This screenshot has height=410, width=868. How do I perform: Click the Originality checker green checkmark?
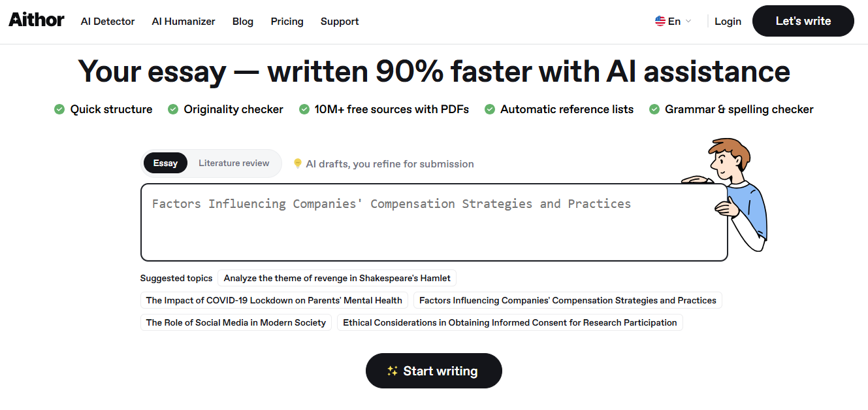(173, 109)
